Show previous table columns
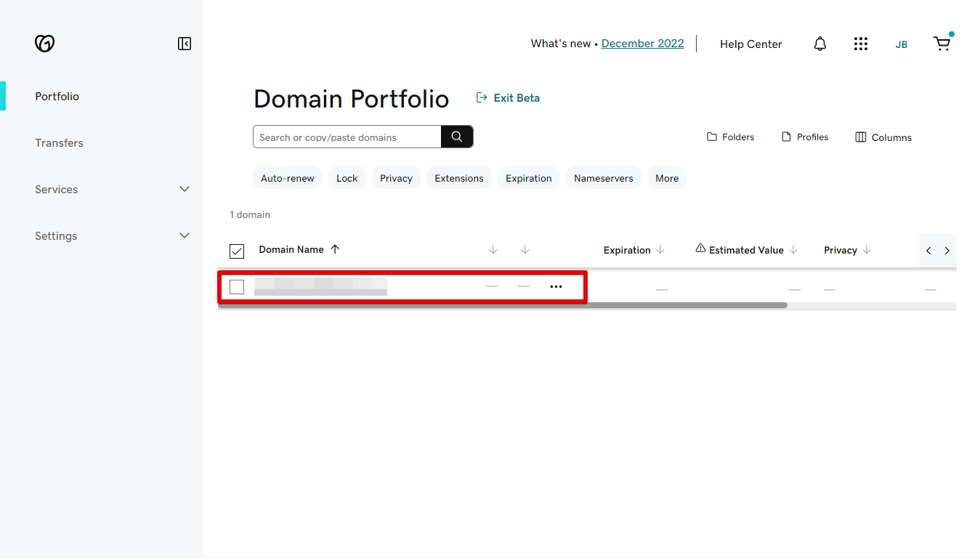 (x=928, y=251)
